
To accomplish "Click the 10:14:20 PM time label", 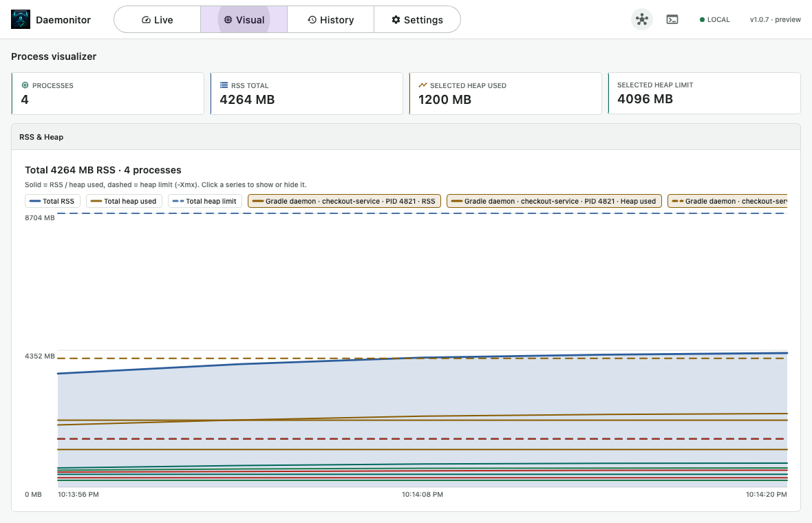I will pyautogui.click(x=767, y=495).
